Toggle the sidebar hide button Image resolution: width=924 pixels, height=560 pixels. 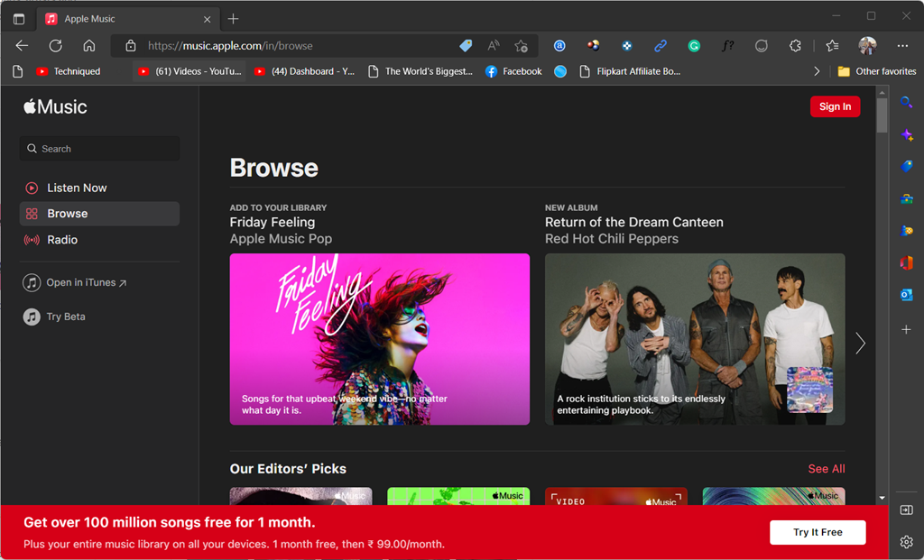[x=906, y=510]
